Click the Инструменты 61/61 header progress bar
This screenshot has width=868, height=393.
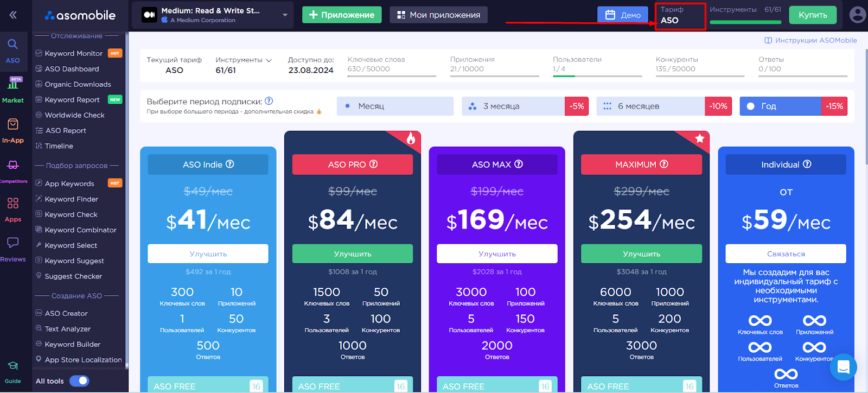pos(745,22)
